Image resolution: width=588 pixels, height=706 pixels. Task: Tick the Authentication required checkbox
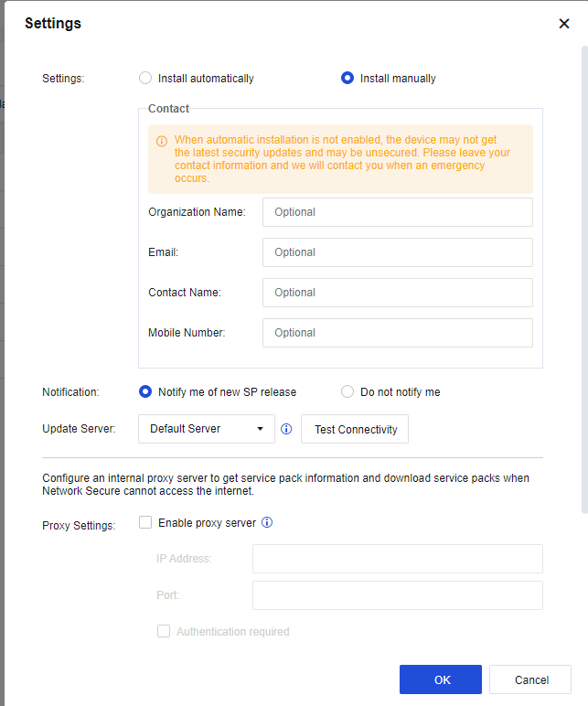(x=164, y=631)
